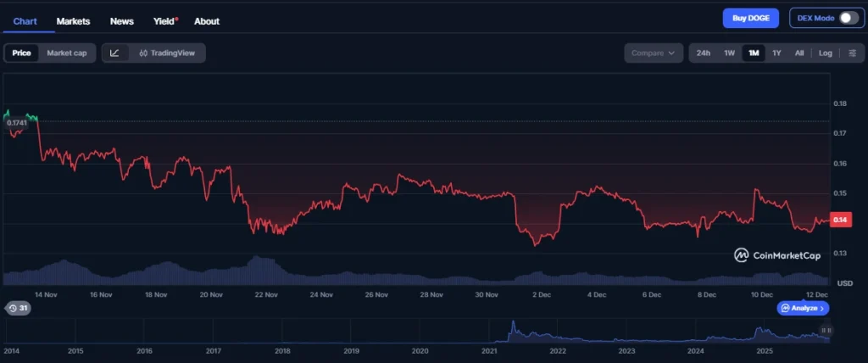Image resolution: width=868 pixels, height=363 pixels.
Task: Click the USD currency label
Action: 845,283
